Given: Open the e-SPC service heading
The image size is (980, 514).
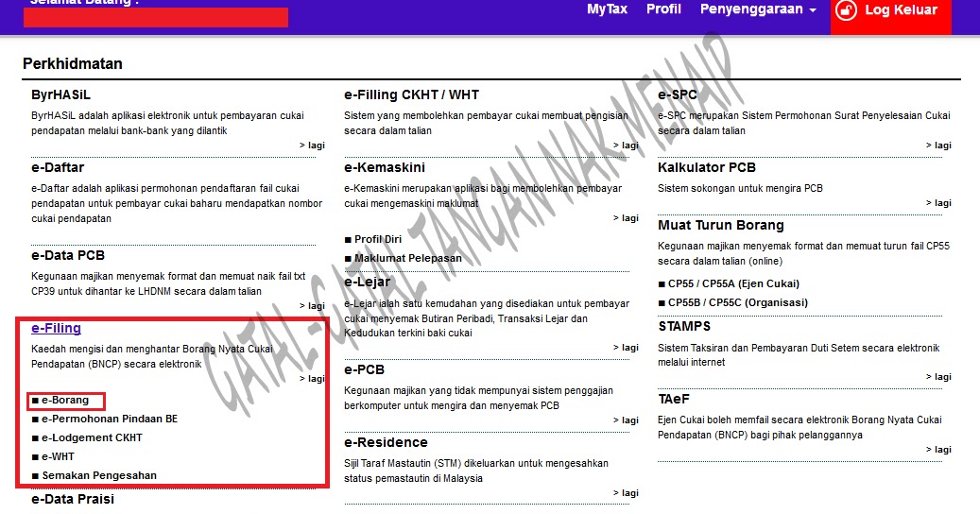Looking at the screenshot, I should point(678,94).
